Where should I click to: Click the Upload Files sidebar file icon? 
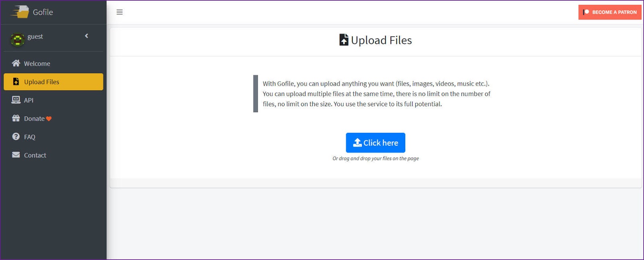click(16, 82)
